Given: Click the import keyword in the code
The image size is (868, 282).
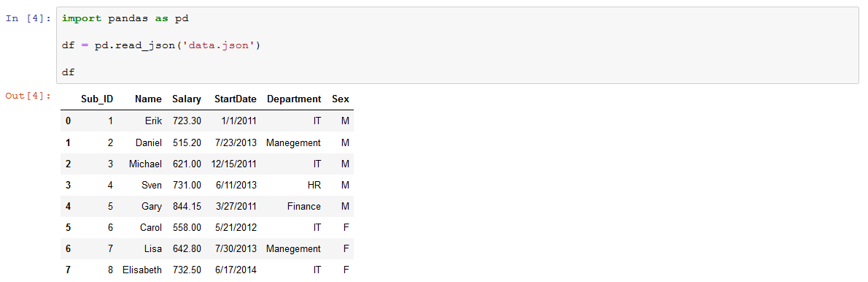Looking at the screenshot, I should (x=82, y=18).
